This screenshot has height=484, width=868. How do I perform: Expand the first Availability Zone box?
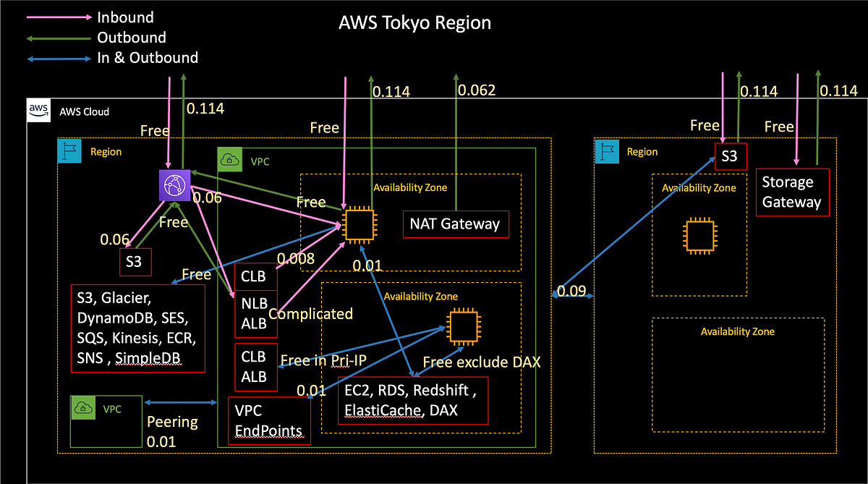click(x=410, y=187)
